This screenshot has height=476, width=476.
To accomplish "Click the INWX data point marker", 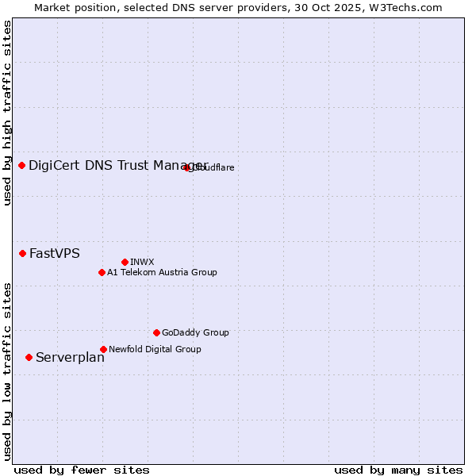I will tap(125, 262).
